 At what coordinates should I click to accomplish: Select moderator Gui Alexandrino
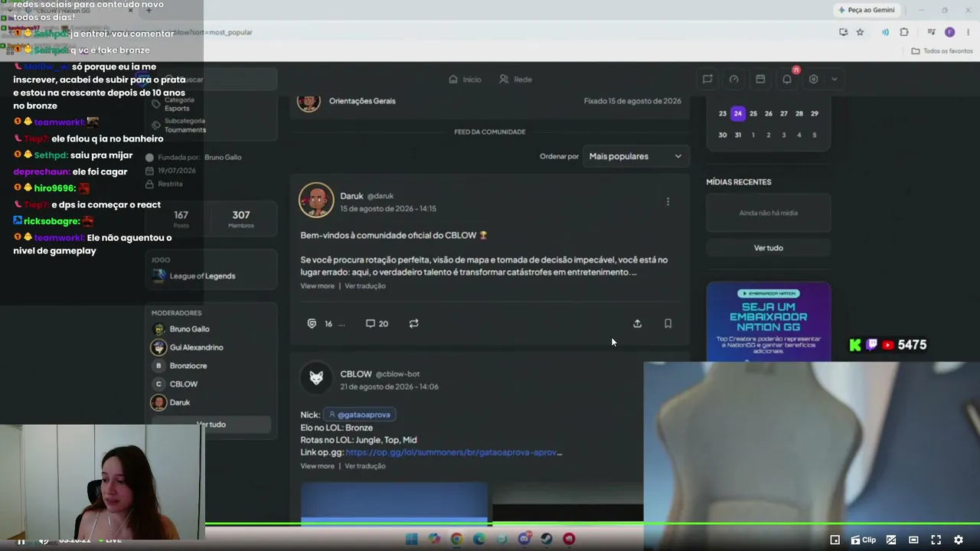pos(188,347)
